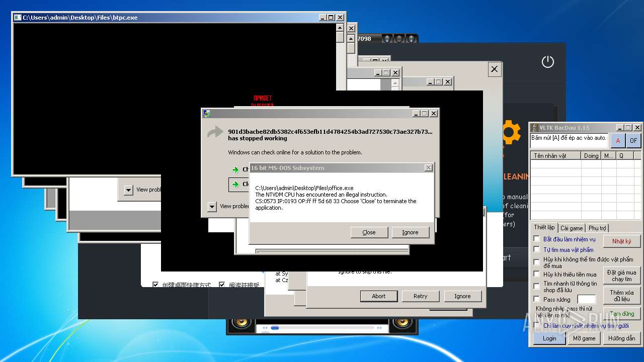Enable 'Bắt đầu làm nhiệm vụ' checkbox

point(536,239)
